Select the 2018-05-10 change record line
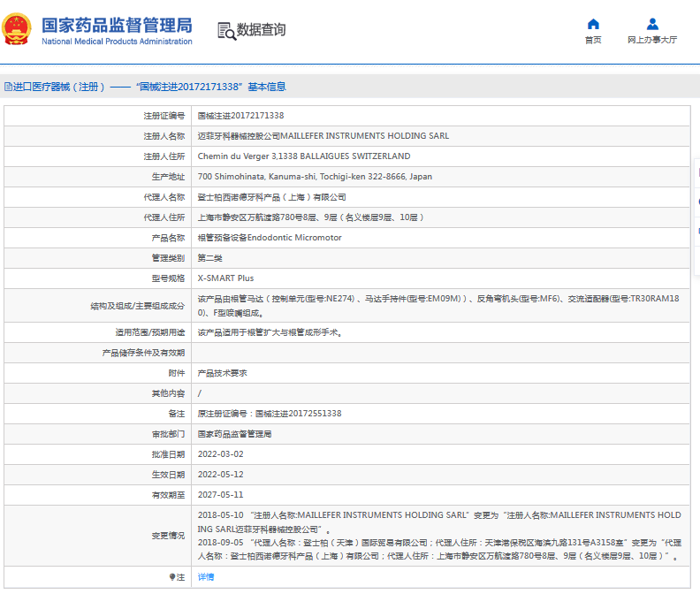The height and width of the screenshot is (594, 700). pos(439,522)
